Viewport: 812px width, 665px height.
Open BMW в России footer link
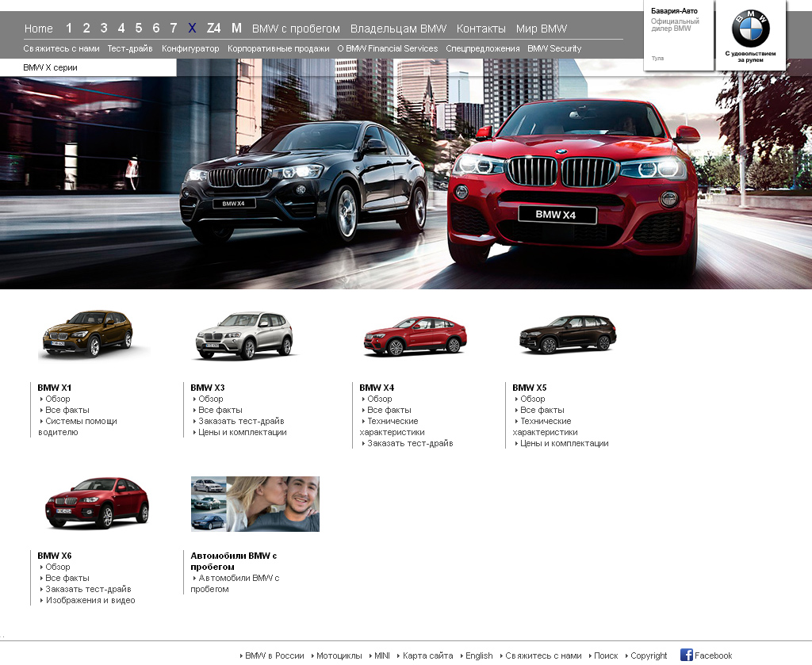pyautogui.click(x=274, y=655)
